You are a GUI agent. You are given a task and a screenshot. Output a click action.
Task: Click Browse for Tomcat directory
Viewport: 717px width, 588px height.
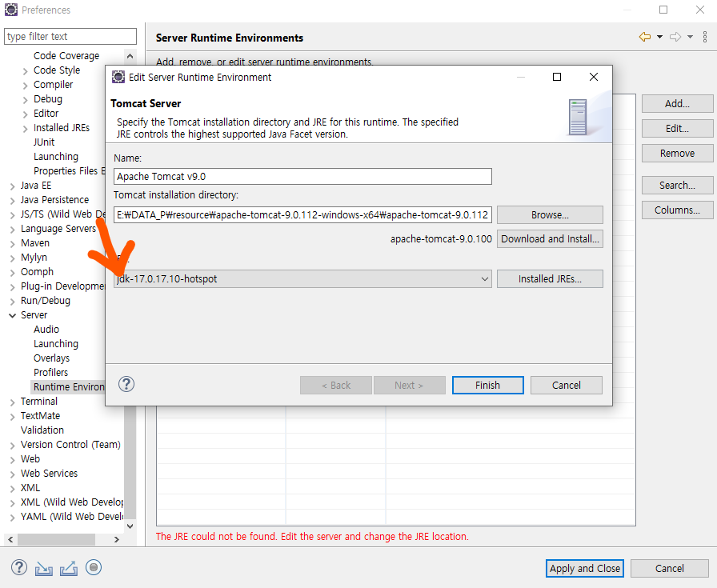[x=550, y=215]
